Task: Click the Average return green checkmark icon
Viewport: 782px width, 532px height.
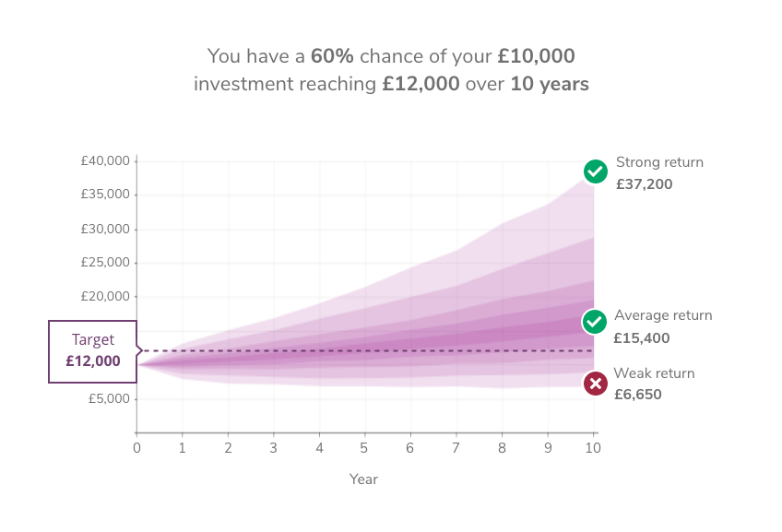Action: point(594,322)
